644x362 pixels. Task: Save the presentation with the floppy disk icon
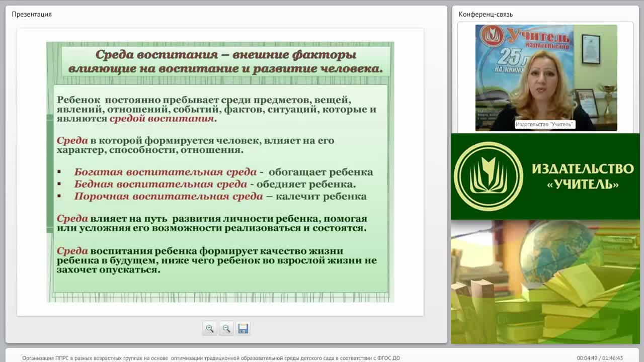point(243,328)
